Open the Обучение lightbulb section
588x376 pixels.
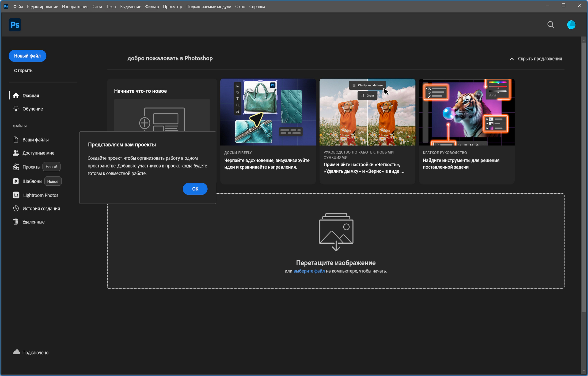pyautogui.click(x=32, y=109)
